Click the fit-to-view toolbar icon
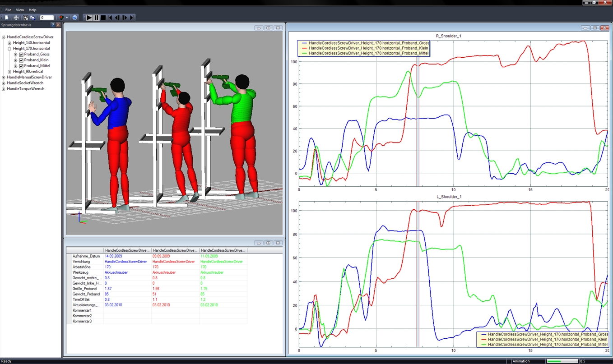This screenshot has width=613, height=364. [26, 18]
